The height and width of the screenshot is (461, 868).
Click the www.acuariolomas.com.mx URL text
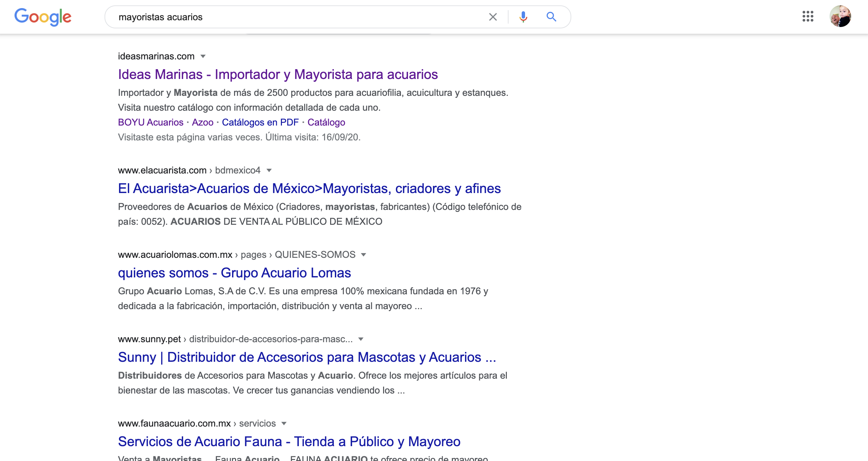(175, 255)
